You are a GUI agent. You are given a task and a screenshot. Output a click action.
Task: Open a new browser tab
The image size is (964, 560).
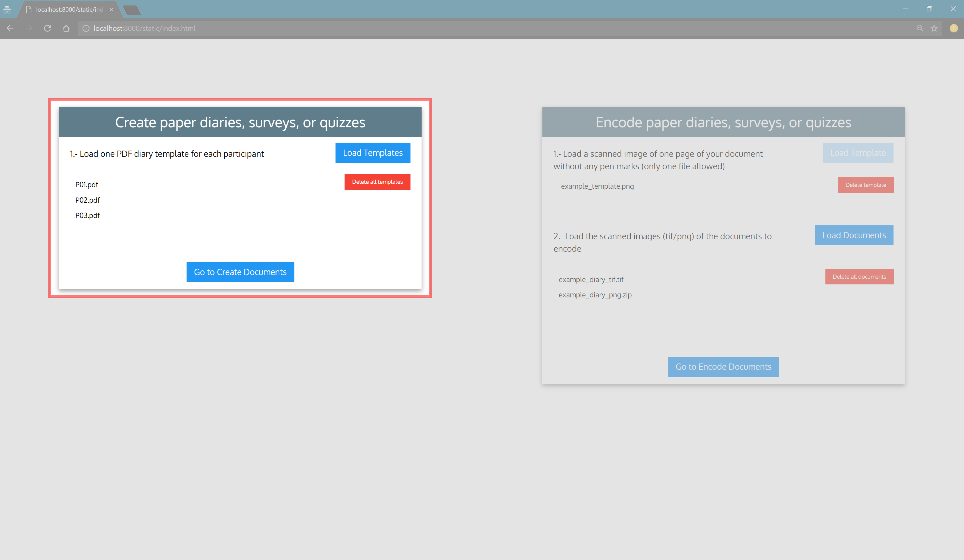click(x=132, y=10)
